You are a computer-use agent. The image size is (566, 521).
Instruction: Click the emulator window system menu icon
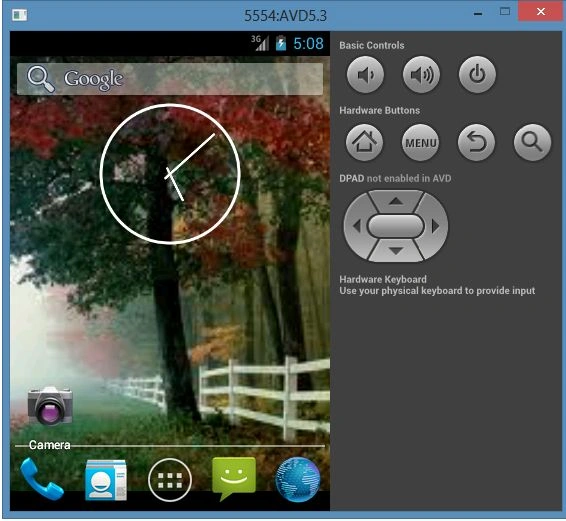19,15
